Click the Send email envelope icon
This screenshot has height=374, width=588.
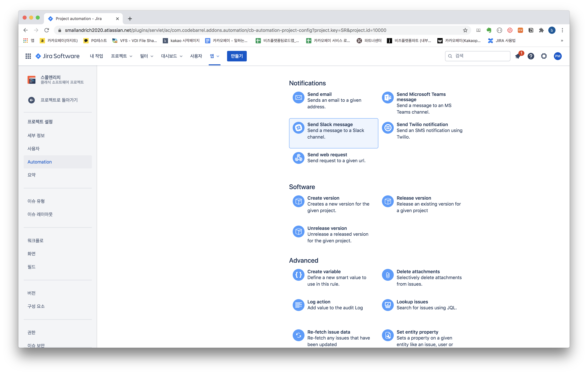click(x=298, y=98)
